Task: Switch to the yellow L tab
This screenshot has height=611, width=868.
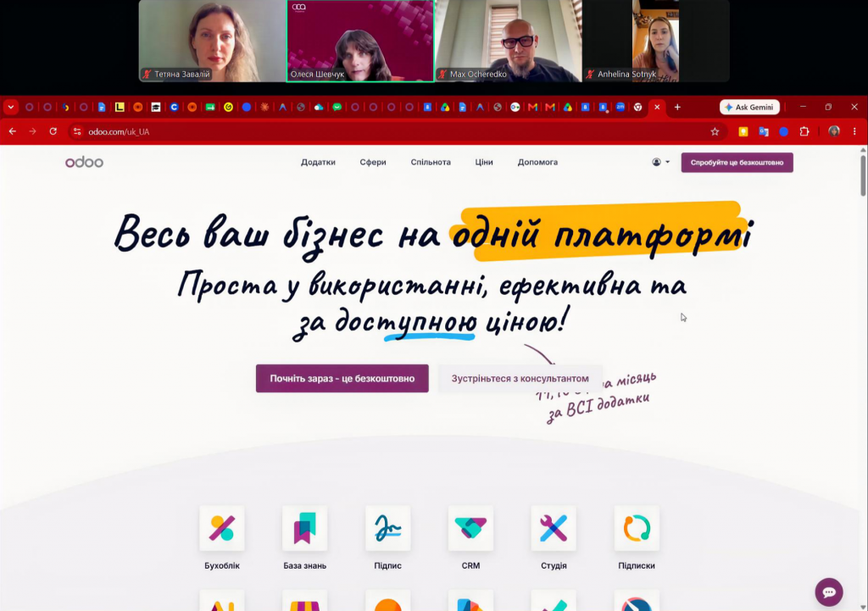Action: 120,108
